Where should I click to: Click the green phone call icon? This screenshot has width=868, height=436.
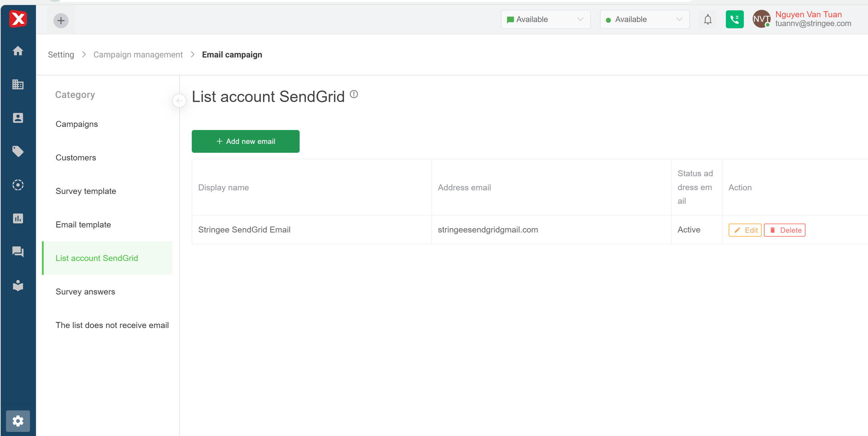pos(734,20)
